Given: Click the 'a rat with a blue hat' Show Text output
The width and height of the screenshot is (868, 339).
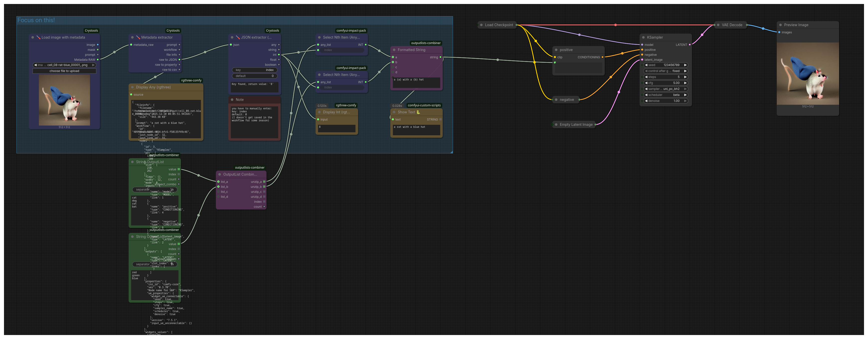Looking at the screenshot, I should tap(409, 127).
